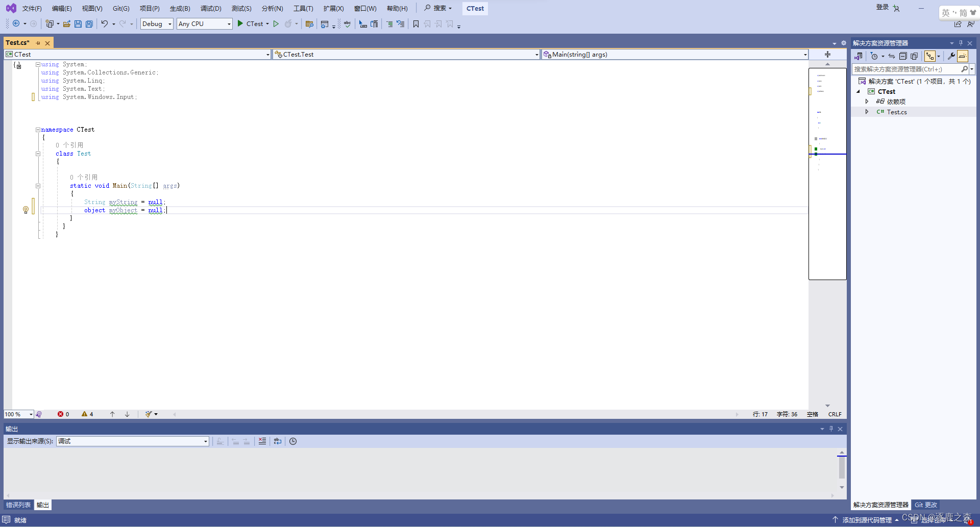Click the Find in Files folder icon
This screenshot has height=527, width=980.
click(x=309, y=24)
